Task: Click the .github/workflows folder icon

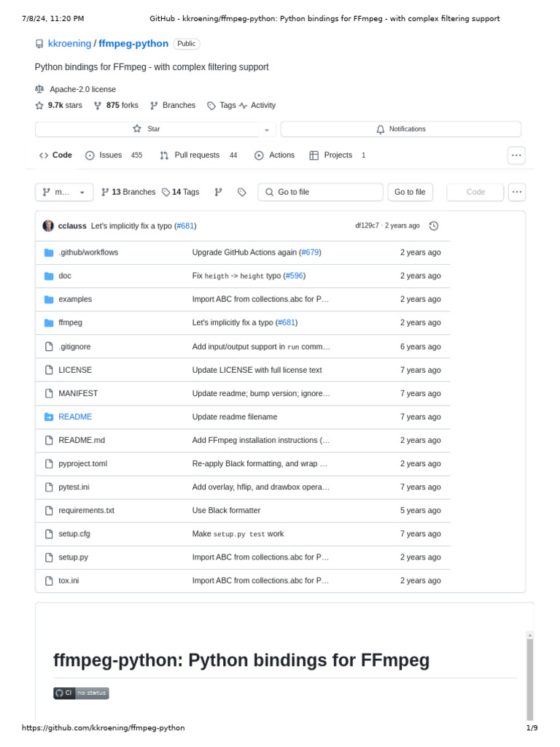Action: click(49, 252)
